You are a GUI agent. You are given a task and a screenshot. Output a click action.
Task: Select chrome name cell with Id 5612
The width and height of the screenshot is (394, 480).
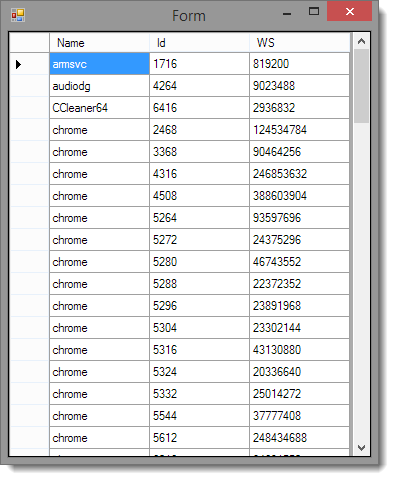[x=99, y=438]
